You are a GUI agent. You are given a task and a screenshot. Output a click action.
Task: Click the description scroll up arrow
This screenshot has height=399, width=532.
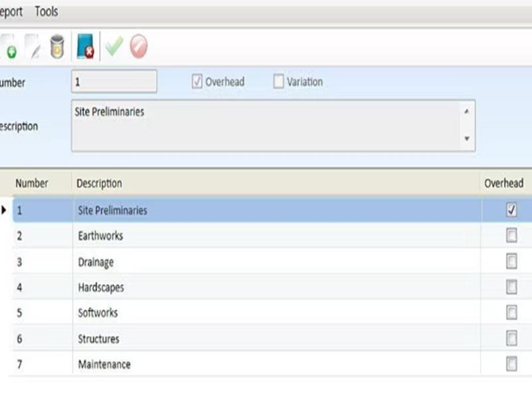coord(467,111)
